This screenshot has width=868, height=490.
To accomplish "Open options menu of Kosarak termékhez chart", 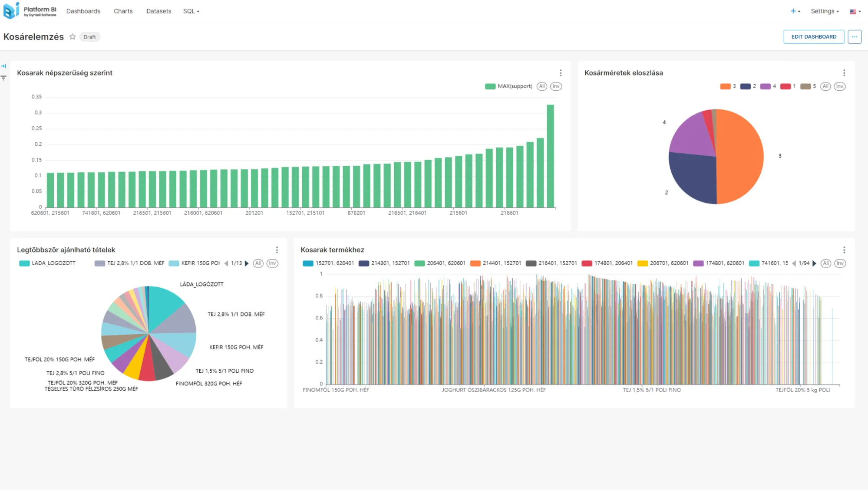I will (844, 250).
